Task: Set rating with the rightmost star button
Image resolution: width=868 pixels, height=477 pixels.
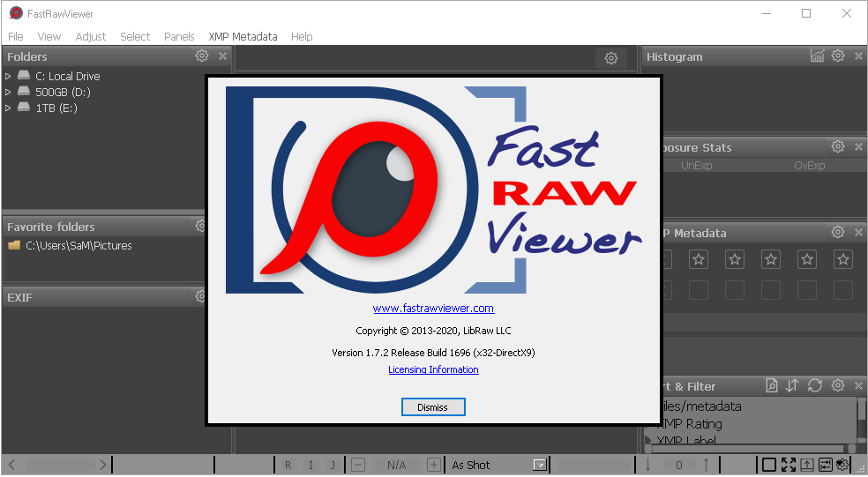Action: pos(843,259)
